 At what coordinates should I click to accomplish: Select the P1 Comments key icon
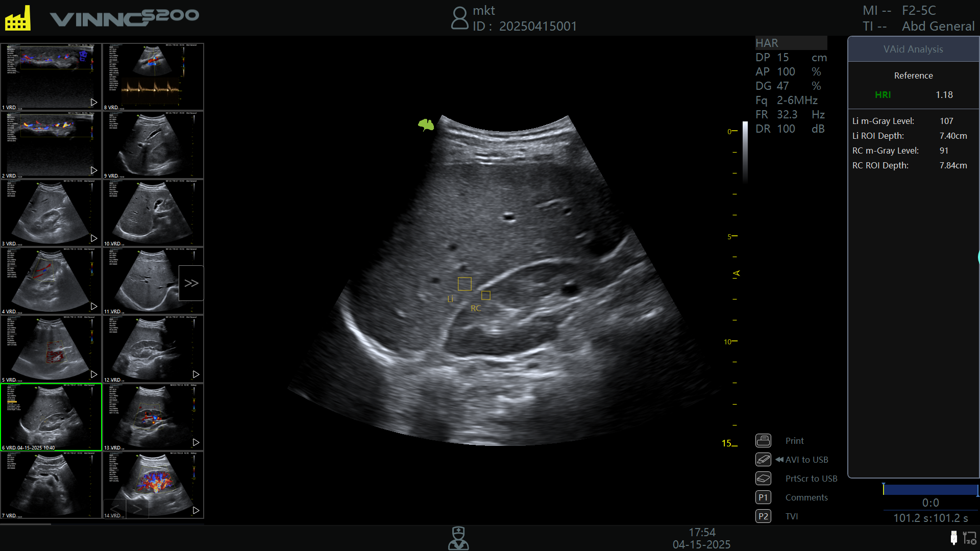763,497
